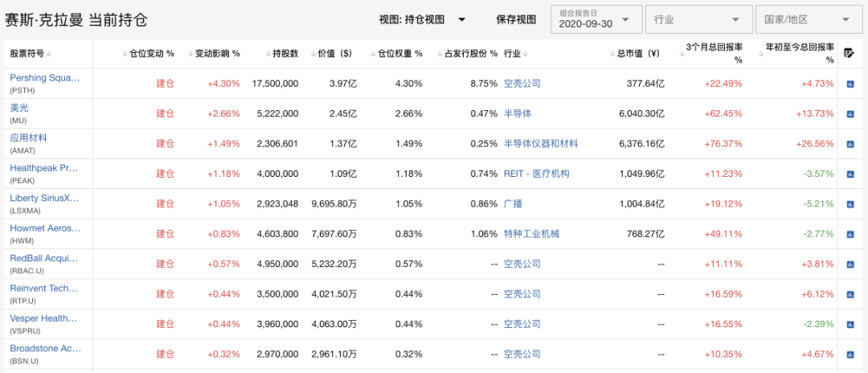Click the (LSXMA) ticker text
The width and height of the screenshot is (868, 373).
pos(26,211)
